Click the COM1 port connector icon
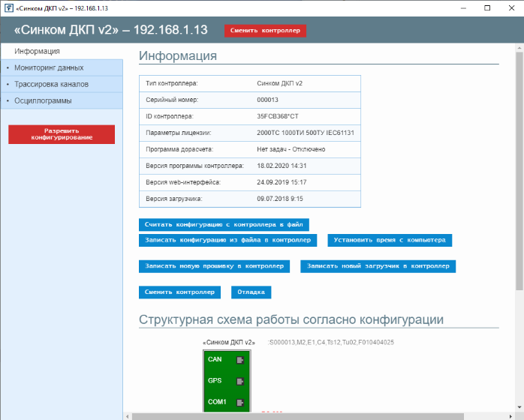 [x=240, y=403]
